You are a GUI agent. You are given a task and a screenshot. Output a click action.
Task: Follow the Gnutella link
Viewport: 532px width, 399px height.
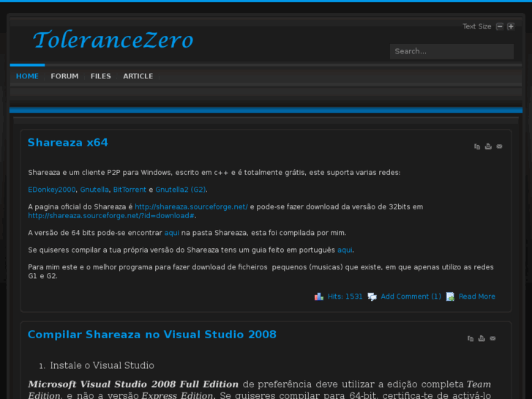[94, 190]
